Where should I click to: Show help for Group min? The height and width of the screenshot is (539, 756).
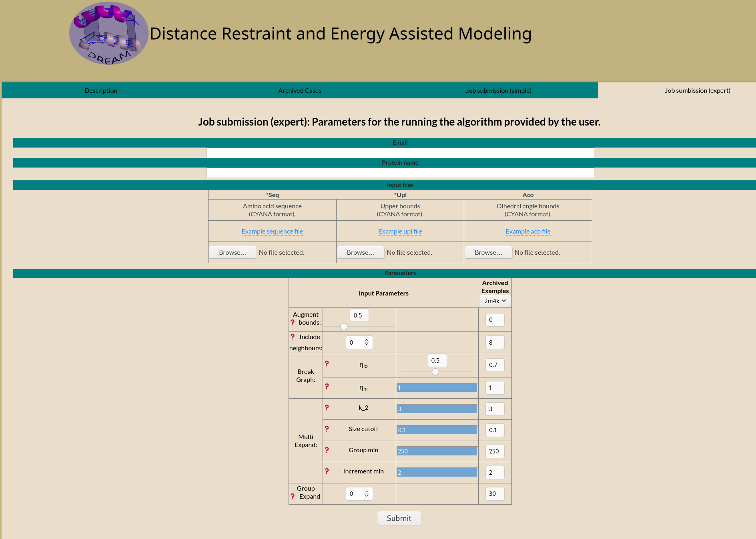click(327, 450)
